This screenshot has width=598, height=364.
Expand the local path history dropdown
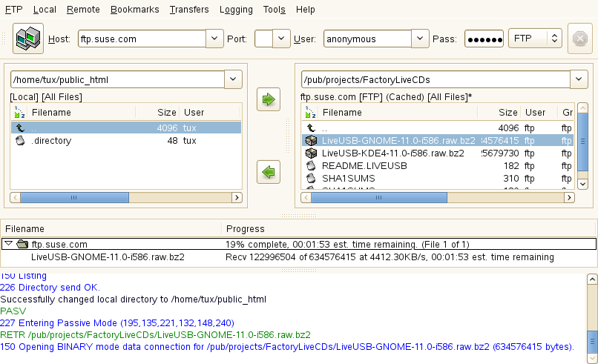[x=233, y=79]
